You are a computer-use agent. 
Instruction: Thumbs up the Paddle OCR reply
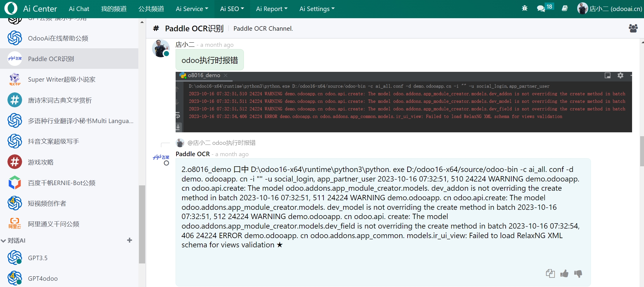point(564,273)
